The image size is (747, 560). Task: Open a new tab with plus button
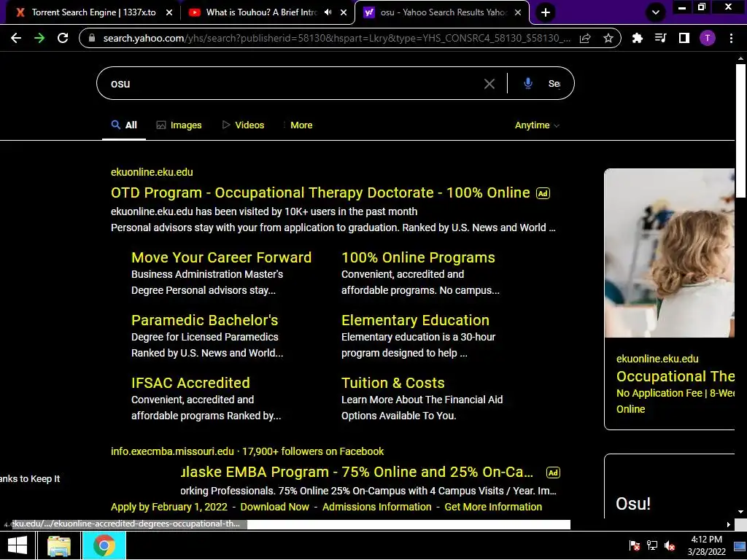pyautogui.click(x=546, y=12)
